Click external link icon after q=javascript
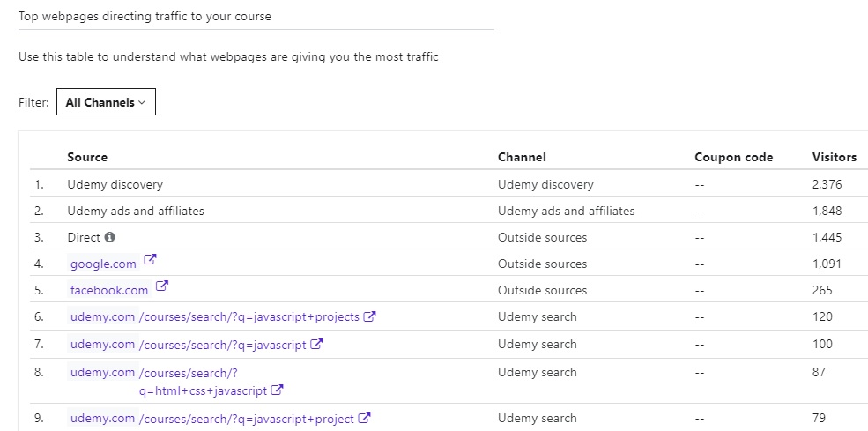 pyautogui.click(x=316, y=345)
